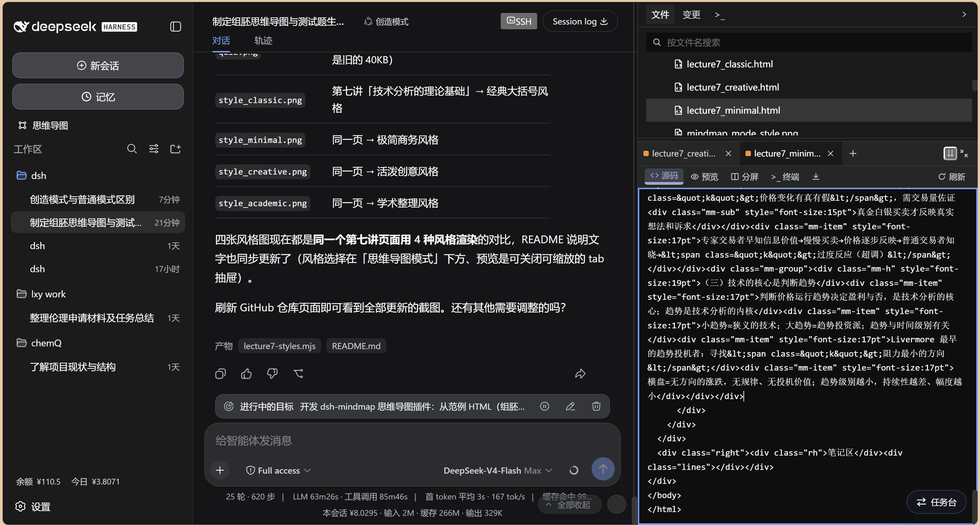Focus the file name search field

809,42
